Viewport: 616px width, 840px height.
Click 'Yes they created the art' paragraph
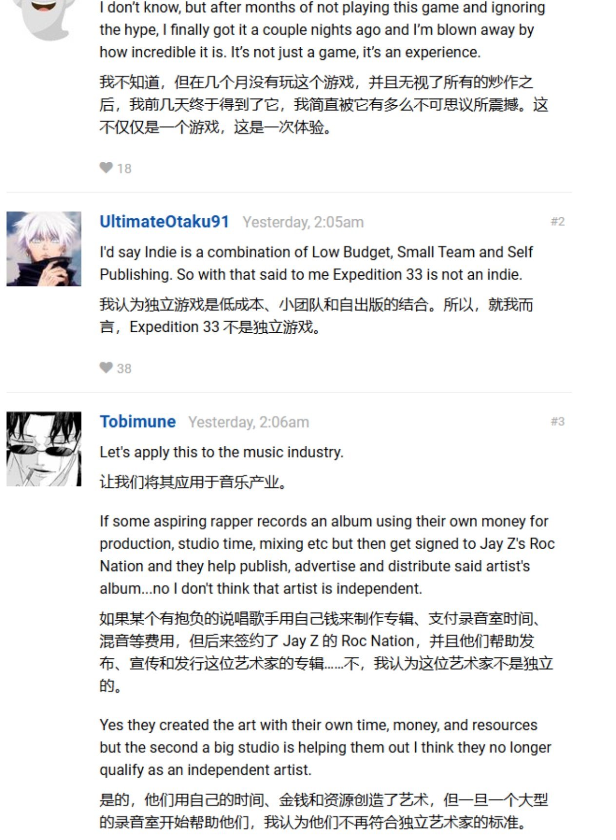pos(325,747)
